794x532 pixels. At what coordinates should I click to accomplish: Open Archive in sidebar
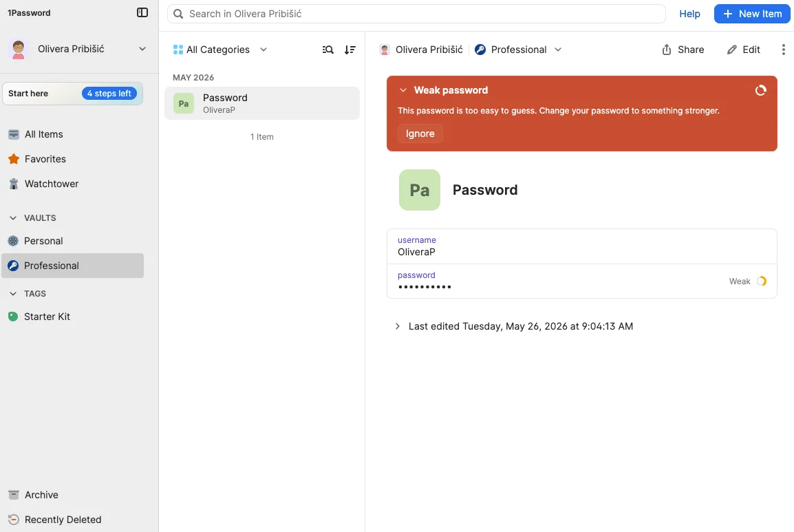tap(73, 495)
